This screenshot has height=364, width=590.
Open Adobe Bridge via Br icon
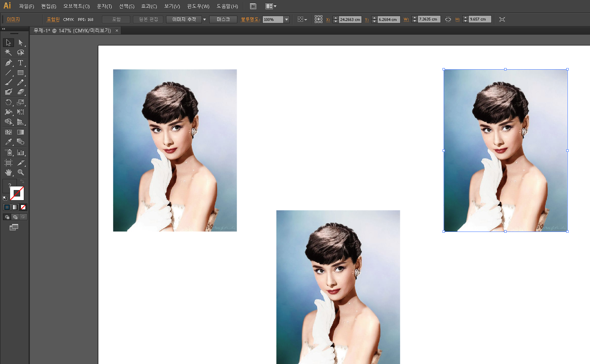253,6
